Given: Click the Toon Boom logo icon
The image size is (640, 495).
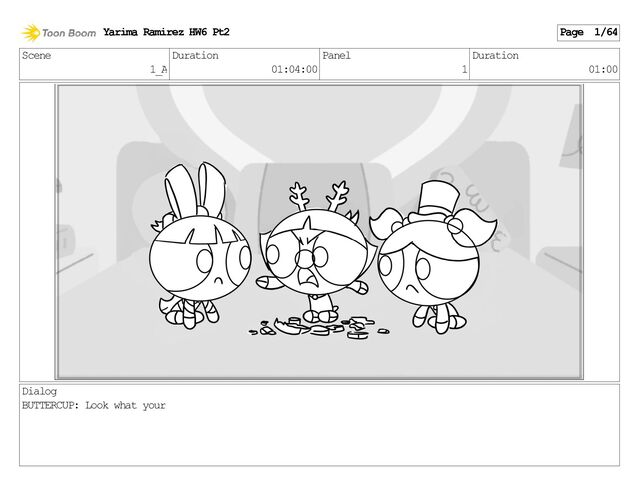Looking at the screenshot, I should tap(31, 33).
